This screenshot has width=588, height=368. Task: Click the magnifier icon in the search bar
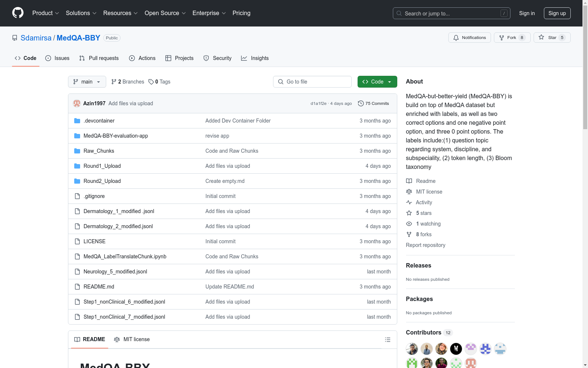pyautogui.click(x=399, y=13)
